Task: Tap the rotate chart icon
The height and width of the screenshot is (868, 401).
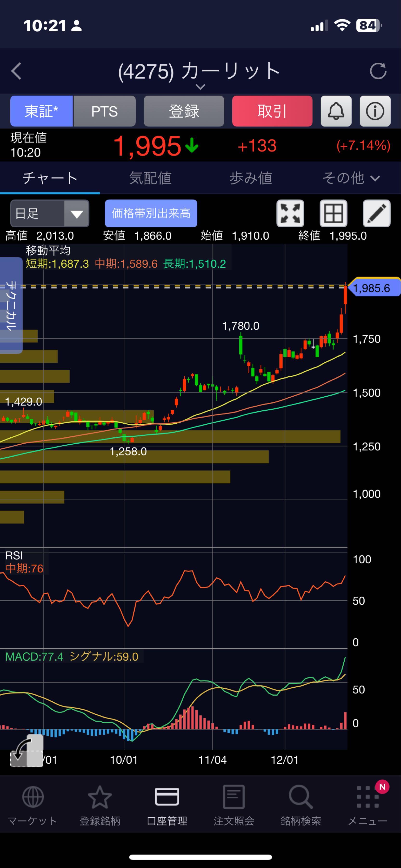Action: click(27, 750)
